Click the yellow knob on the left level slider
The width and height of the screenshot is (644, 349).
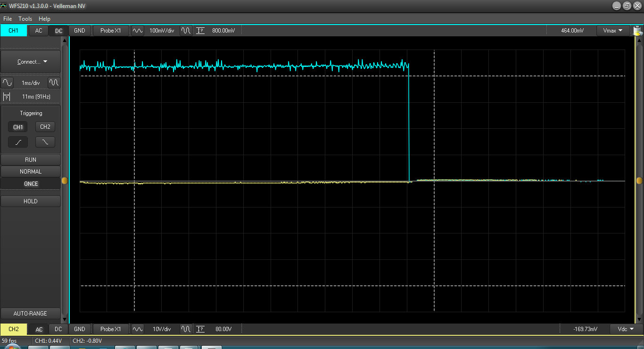pyautogui.click(x=65, y=181)
